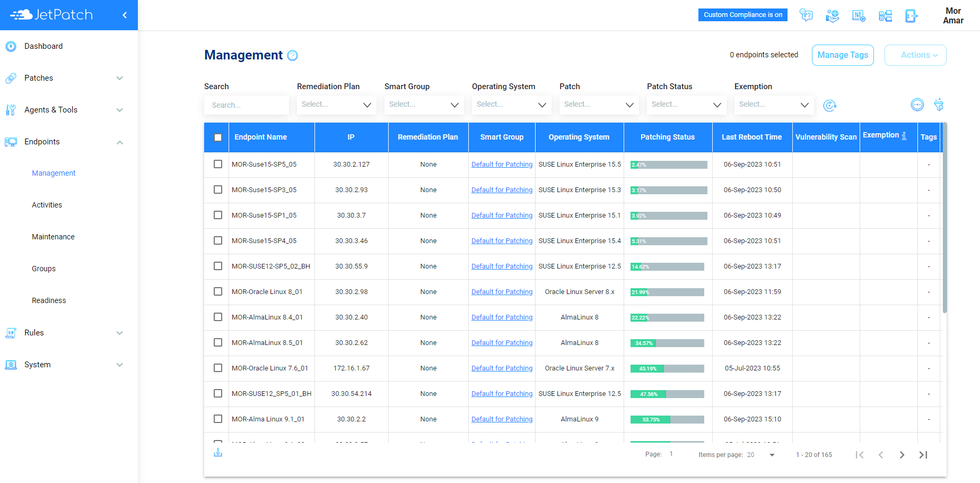
Task: Open Default for Patching link for MOR-Suse15-SP5_05
Action: coord(502,165)
